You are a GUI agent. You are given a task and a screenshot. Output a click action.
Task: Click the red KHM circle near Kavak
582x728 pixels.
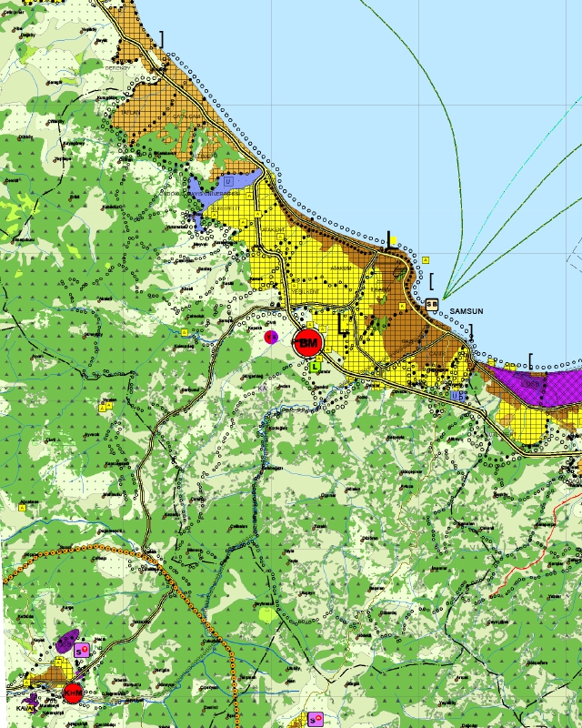73,693
